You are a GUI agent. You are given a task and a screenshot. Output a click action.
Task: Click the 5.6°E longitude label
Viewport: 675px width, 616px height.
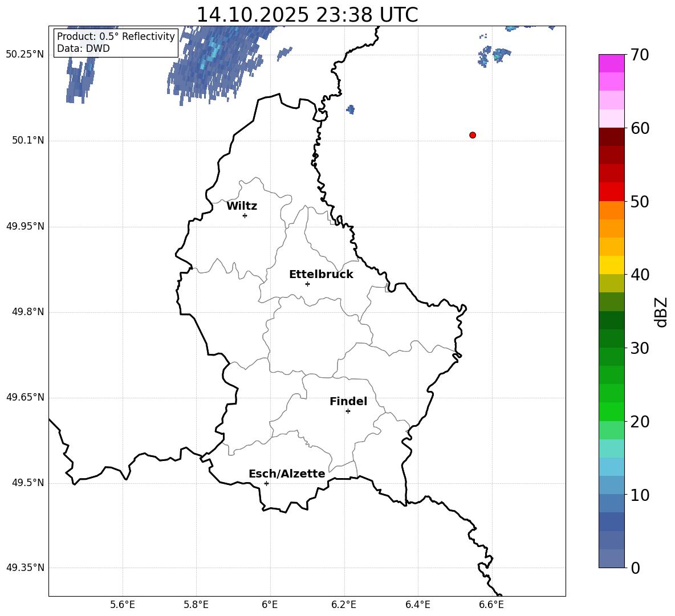123,605
